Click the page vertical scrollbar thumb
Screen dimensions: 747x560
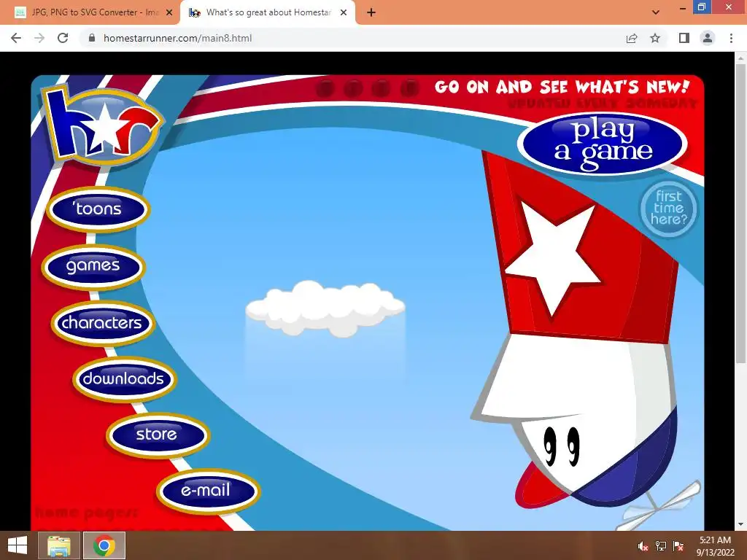coord(740,214)
